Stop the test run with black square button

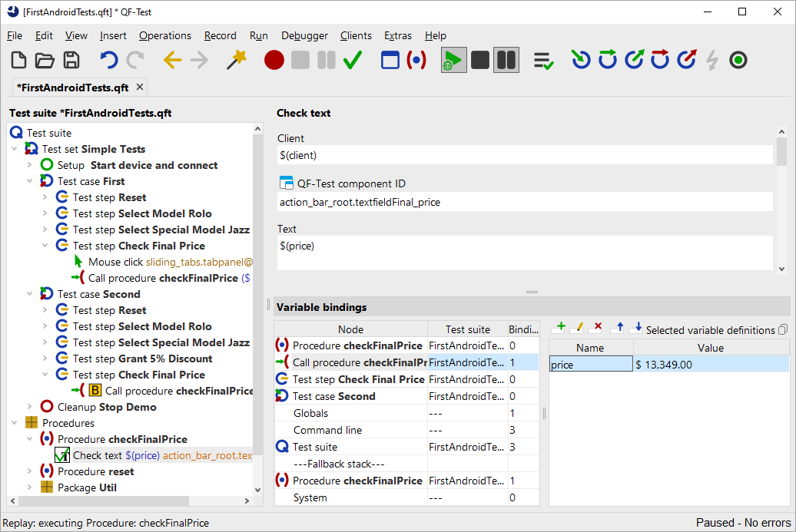coord(480,60)
